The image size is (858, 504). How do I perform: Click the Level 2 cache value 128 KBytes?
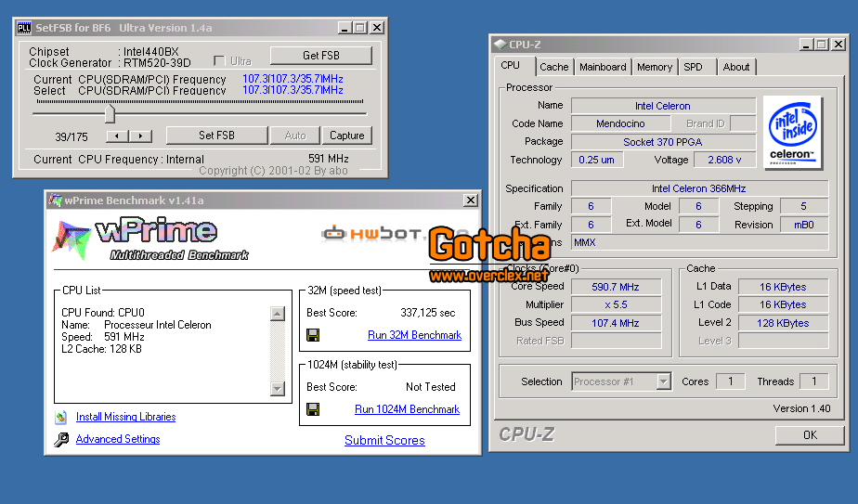[783, 323]
